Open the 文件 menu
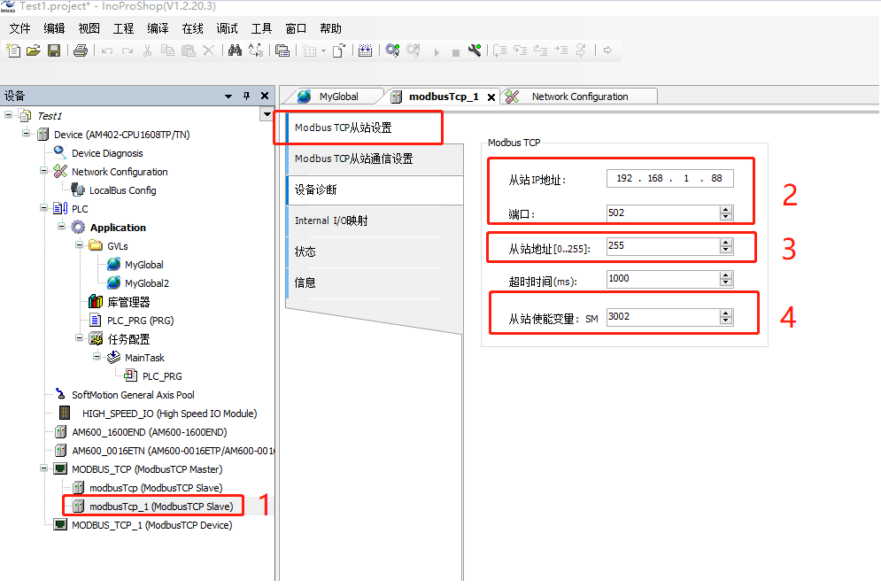This screenshot has width=881, height=588. coord(20,28)
